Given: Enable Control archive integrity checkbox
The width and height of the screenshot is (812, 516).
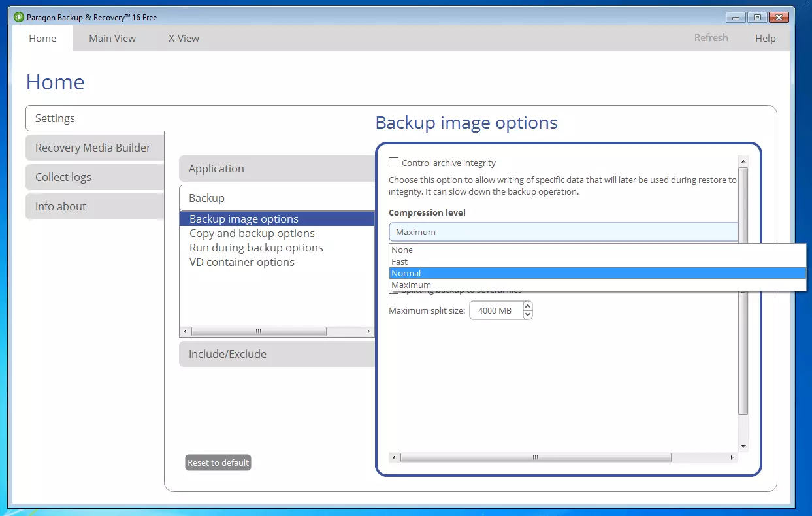Looking at the screenshot, I should point(393,163).
